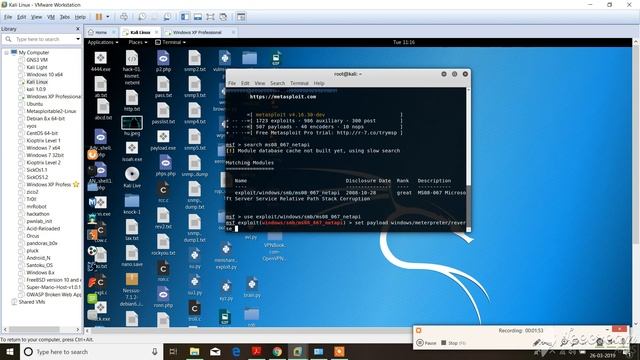640x360 pixels.
Task: Open the Windows Start menu
Action: (x=10, y=352)
